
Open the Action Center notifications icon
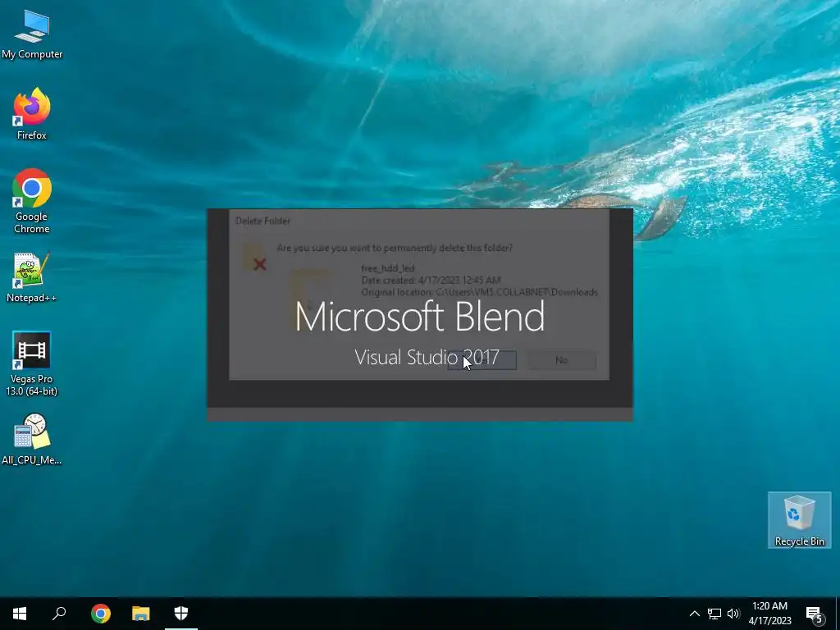click(814, 614)
